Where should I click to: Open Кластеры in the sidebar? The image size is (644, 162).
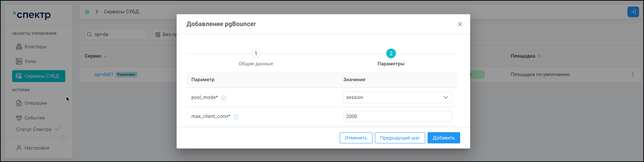coord(36,47)
